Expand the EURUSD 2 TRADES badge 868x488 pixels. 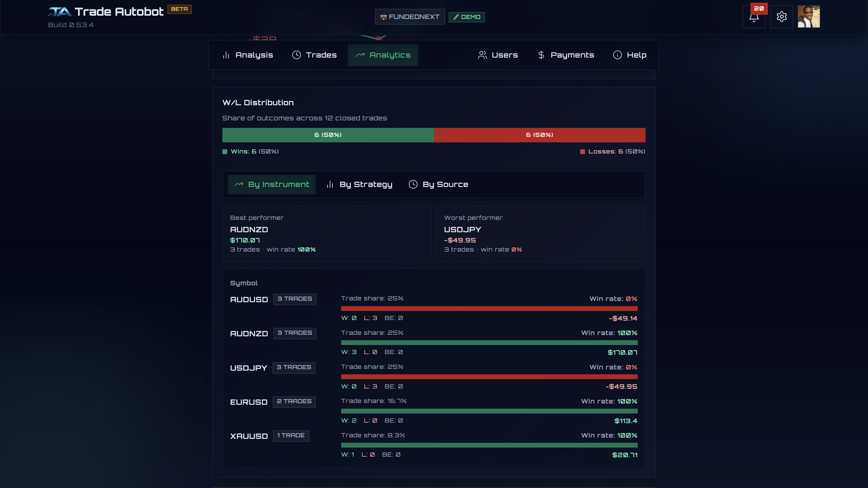tap(294, 402)
